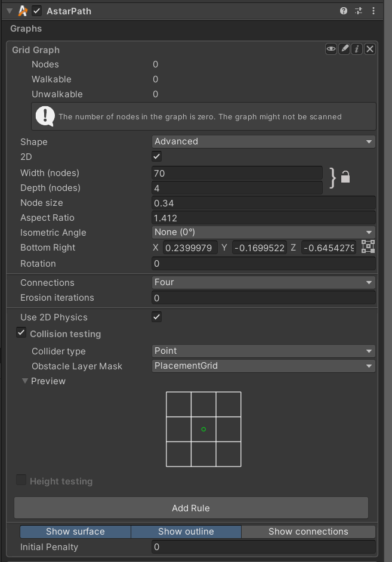Open the Shape dropdown set to Advanced
Viewport: 392px width, 562px height.
(x=263, y=141)
